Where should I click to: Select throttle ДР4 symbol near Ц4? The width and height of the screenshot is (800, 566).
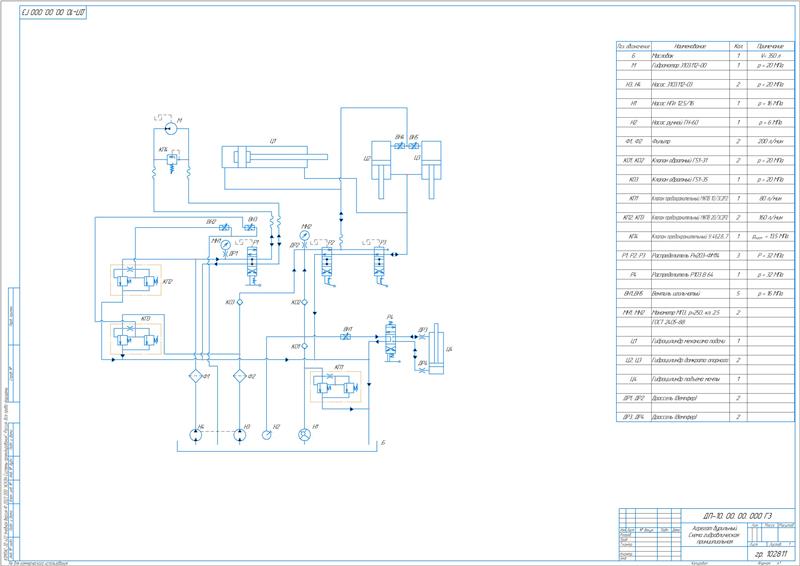422,370
